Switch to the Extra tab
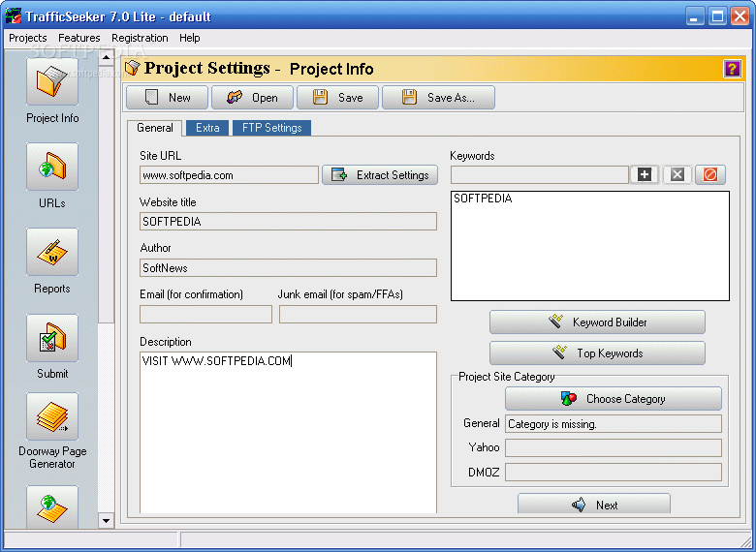This screenshot has height=552, width=756. [207, 128]
